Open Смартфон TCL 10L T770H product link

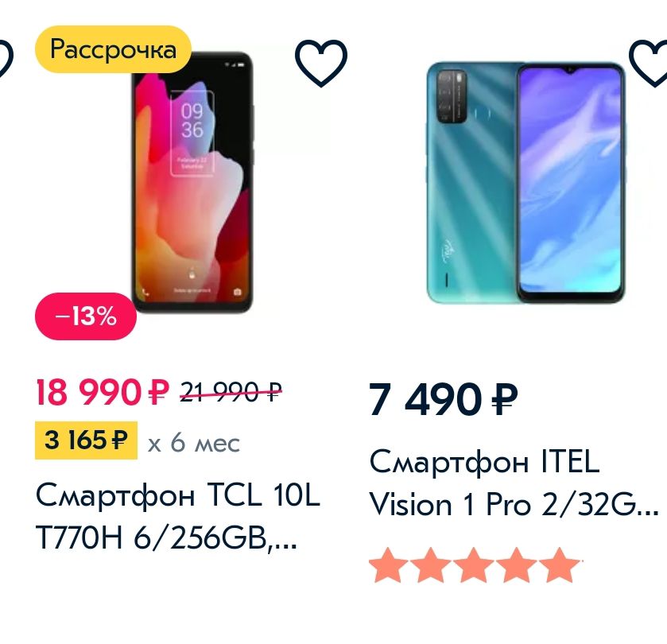tap(178, 516)
